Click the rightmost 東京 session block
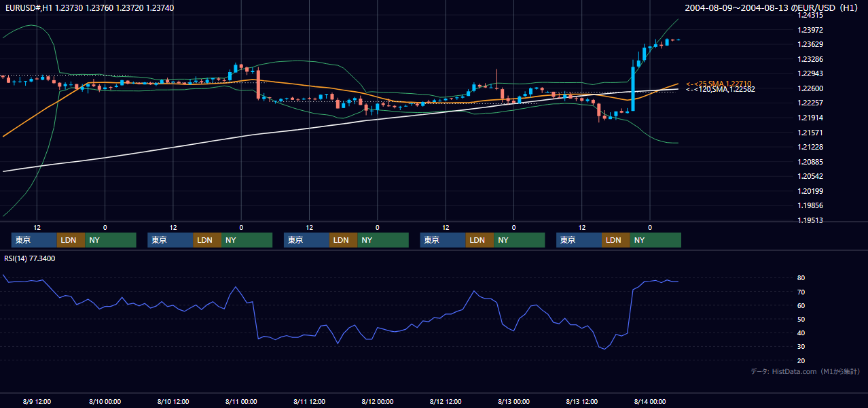The height and width of the screenshot is (408, 868). click(x=579, y=240)
